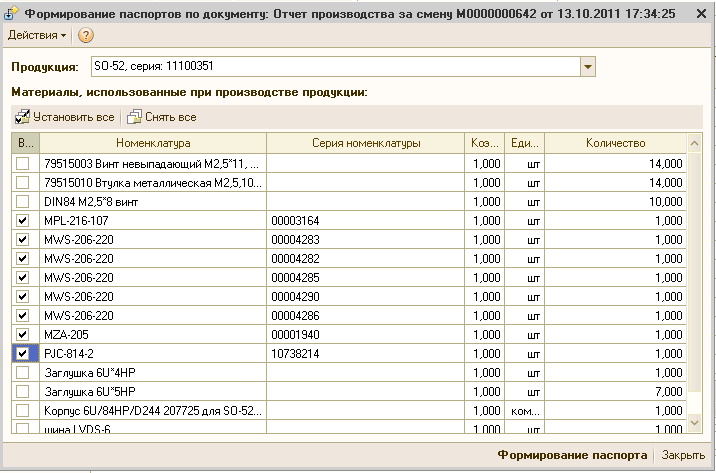The height and width of the screenshot is (473, 716).
Task: Click quantity 10,000 in DIN84 row
Action: pyautogui.click(x=666, y=202)
